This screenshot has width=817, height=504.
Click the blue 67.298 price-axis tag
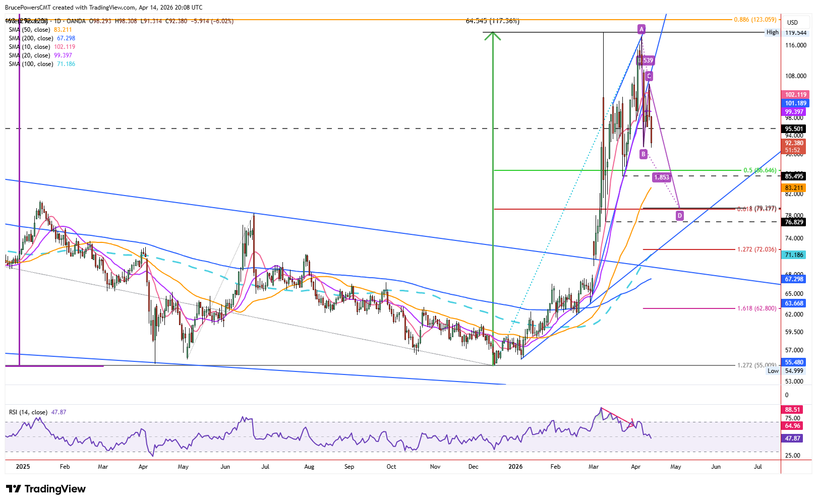pos(794,279)
